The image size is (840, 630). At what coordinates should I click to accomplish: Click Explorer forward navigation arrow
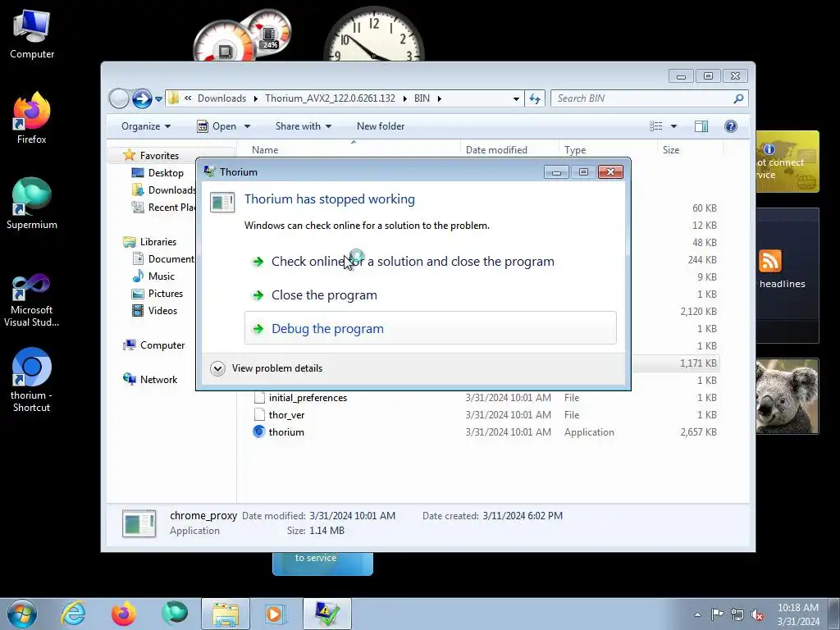(142, 98)
